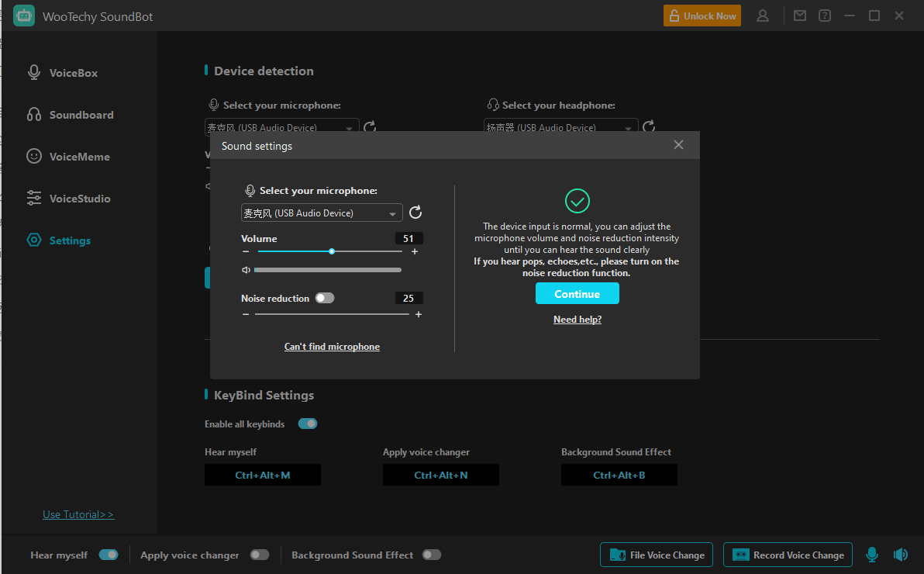Click the microphone icon in bottom bar
This screenshot has width=924, height=574.
coord(872,555)
